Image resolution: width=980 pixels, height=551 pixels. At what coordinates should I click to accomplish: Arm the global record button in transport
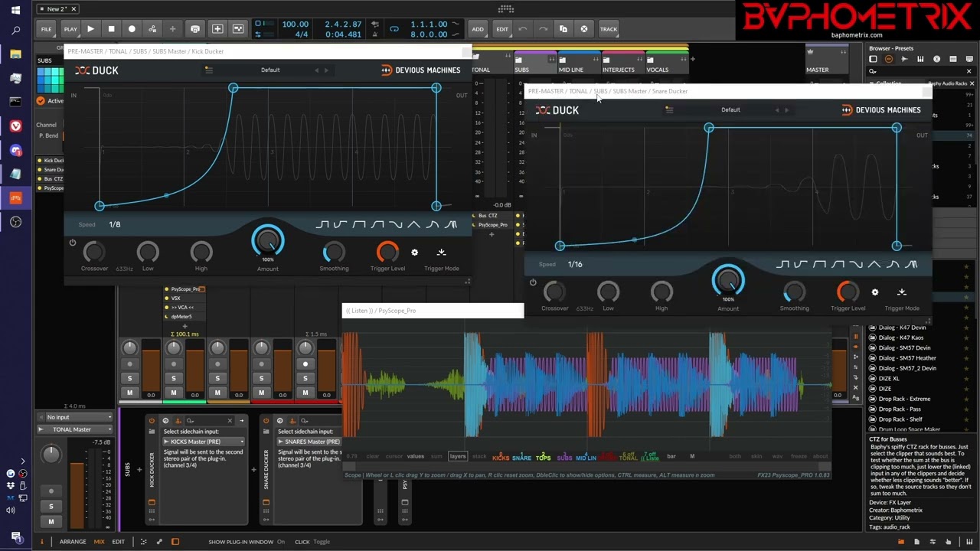click(x=132, y=29)
